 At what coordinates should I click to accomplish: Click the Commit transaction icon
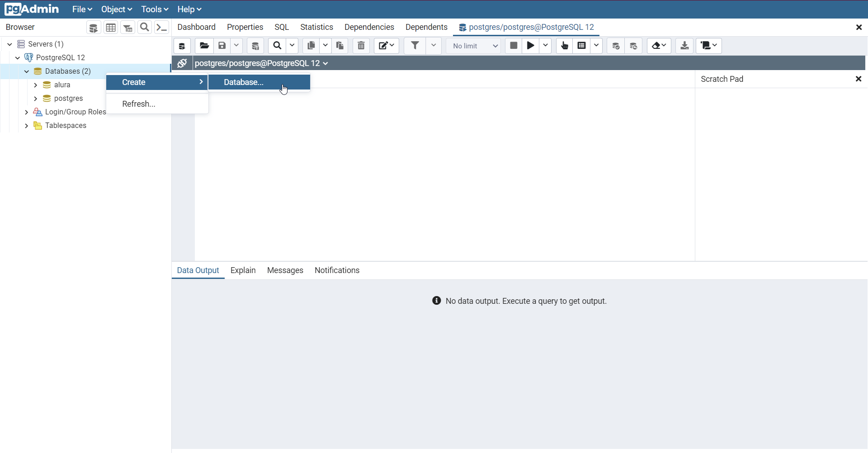click(x=616, y=46)
